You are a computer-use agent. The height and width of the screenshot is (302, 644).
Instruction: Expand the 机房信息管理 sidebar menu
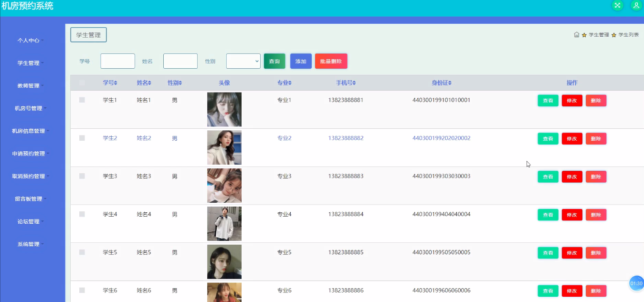coord(31,131)
